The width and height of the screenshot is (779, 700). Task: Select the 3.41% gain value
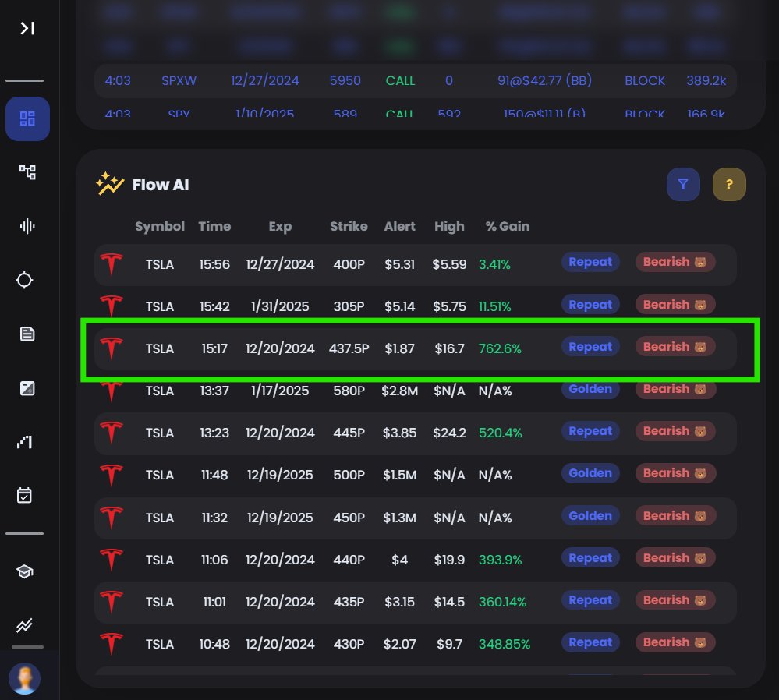click(494, 265)
